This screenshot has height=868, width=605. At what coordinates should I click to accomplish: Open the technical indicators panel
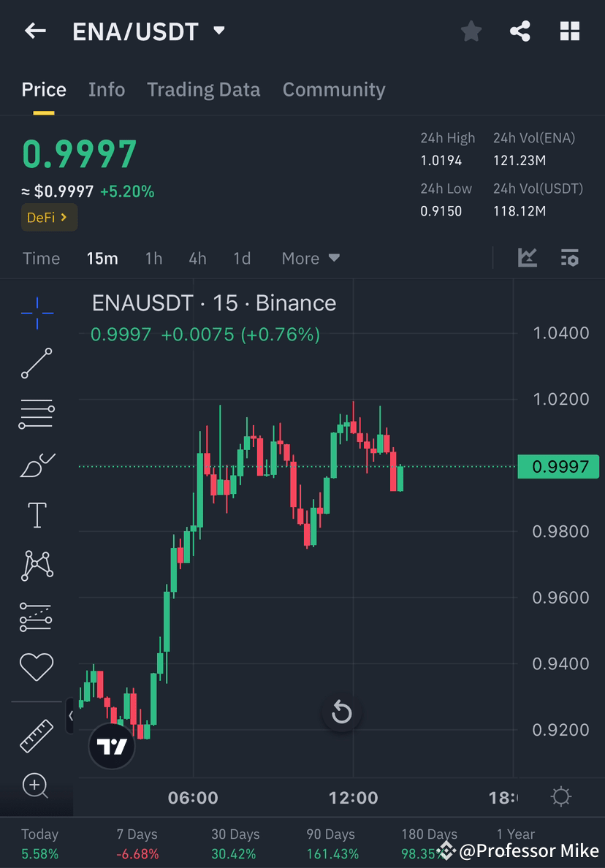[x=527, y=257]
